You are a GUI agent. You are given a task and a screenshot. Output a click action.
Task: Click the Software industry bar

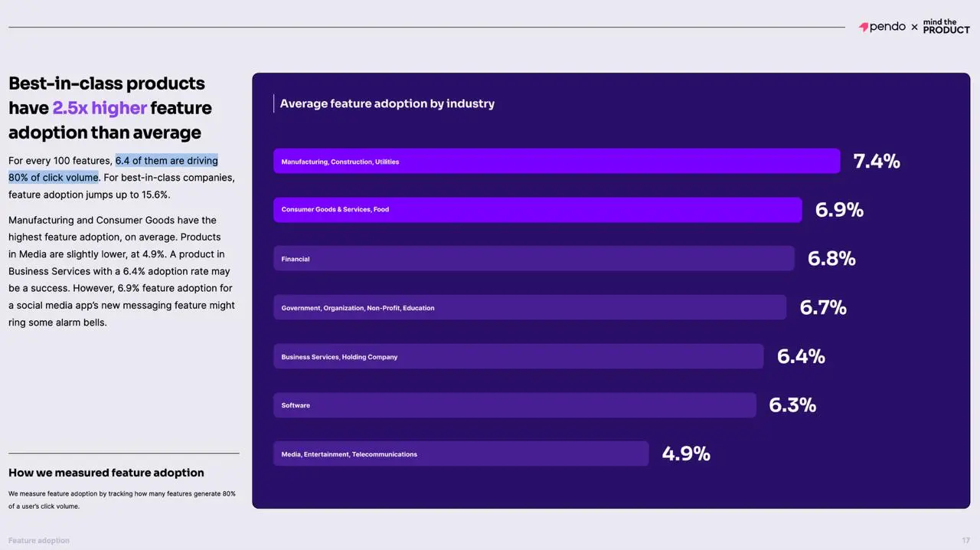click(x=514, y=405)
